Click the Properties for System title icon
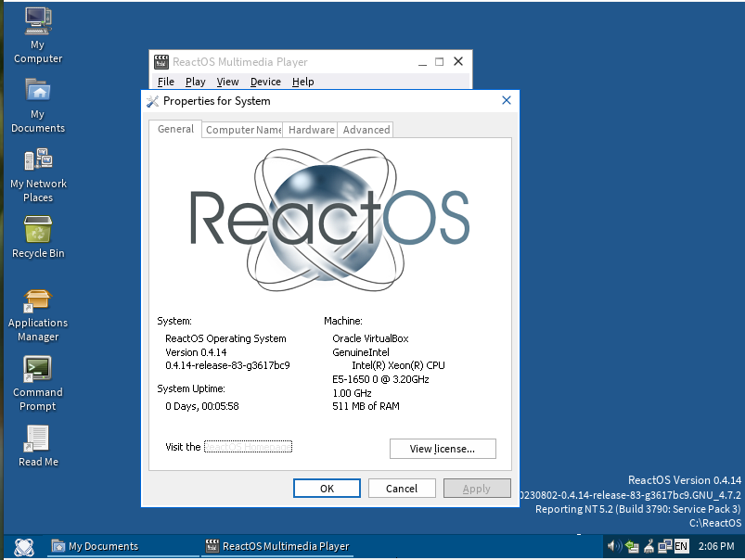This screenshot has height=560, width=745. point(152,101)
